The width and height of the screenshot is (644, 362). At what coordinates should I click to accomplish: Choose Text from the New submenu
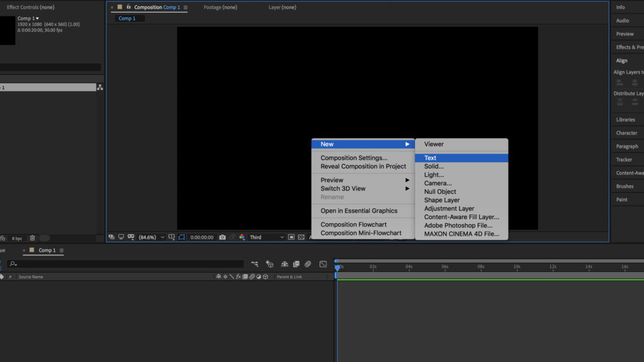coord(430,158)
